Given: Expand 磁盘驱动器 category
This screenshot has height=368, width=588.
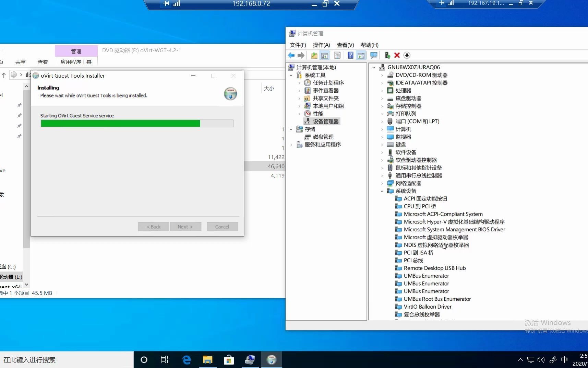Looking at the screenshot, I should [382, 98].
